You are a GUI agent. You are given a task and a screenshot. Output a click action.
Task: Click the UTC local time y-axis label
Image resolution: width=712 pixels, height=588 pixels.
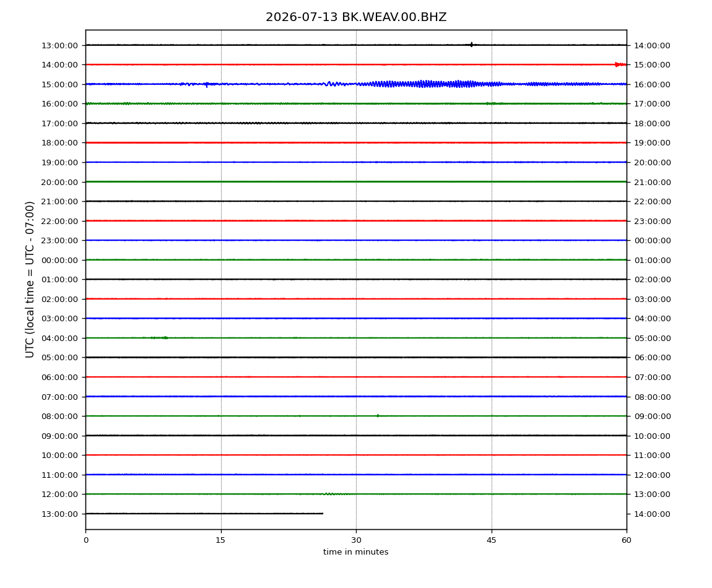[x=30, y=279]
